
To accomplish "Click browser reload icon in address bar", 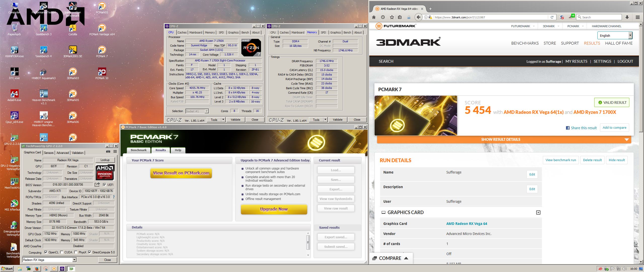I will [552, 17].
